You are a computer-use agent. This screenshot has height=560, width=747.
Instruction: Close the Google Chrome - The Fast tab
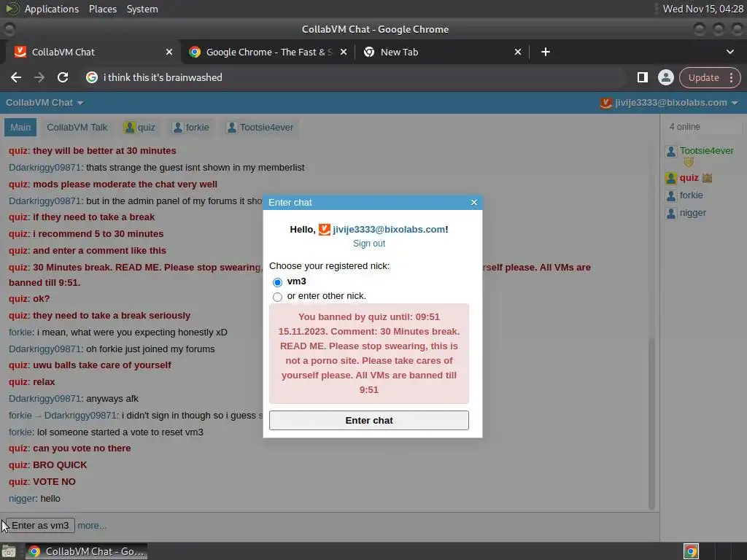click(x=344, y=52)
